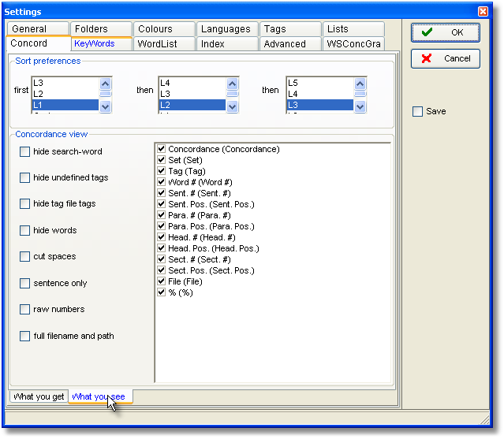Uncheck the Set (Set) column
The height and width of the screenshot is (439, 504).
(162, 160)
